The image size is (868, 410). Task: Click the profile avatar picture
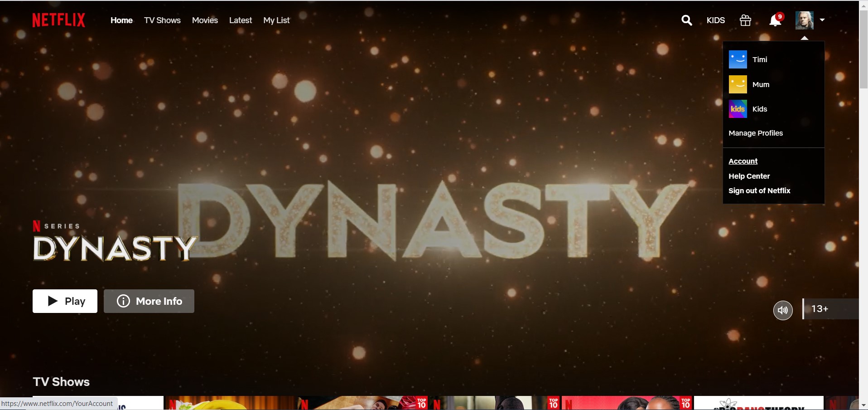tap(805, 20)
